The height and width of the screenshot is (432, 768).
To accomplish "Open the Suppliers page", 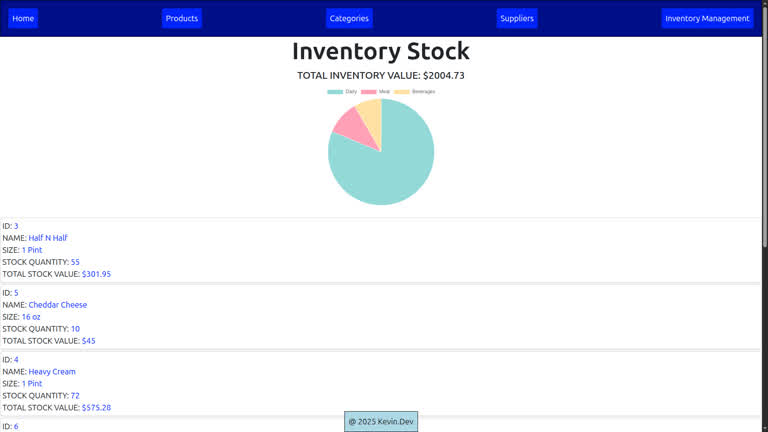I will (517, 19).
